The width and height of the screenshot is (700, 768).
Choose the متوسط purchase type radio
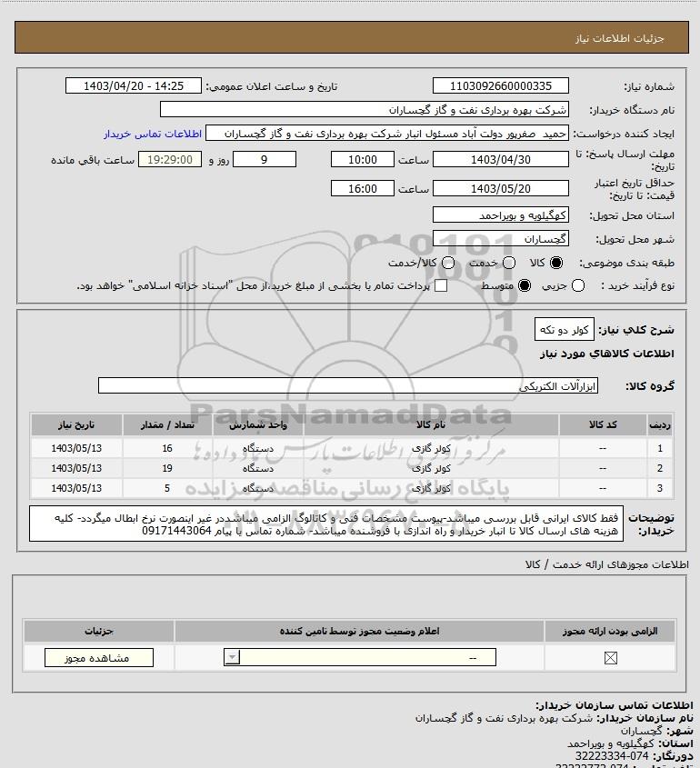525,285
